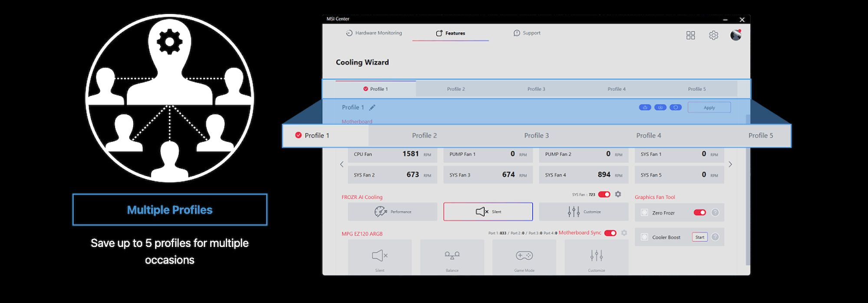
Task: Select ARGB Game Mode controller icon
Action: (524, 256)
